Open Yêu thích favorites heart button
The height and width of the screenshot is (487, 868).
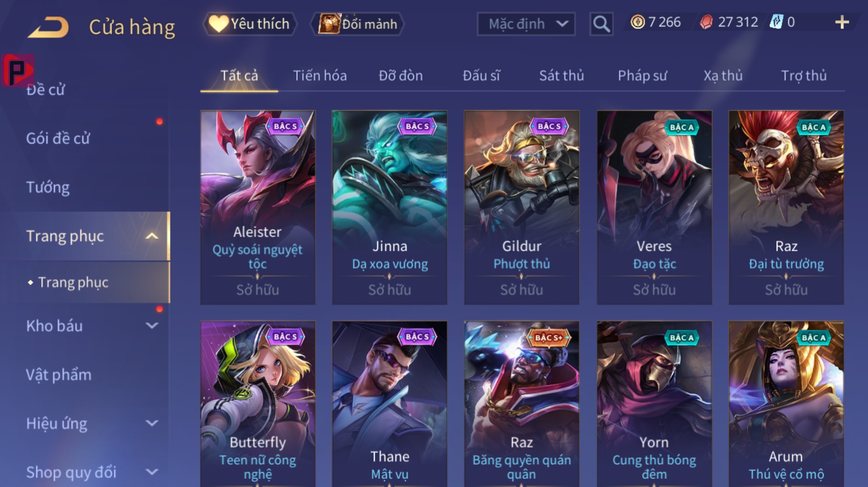(x=250, y=23)
